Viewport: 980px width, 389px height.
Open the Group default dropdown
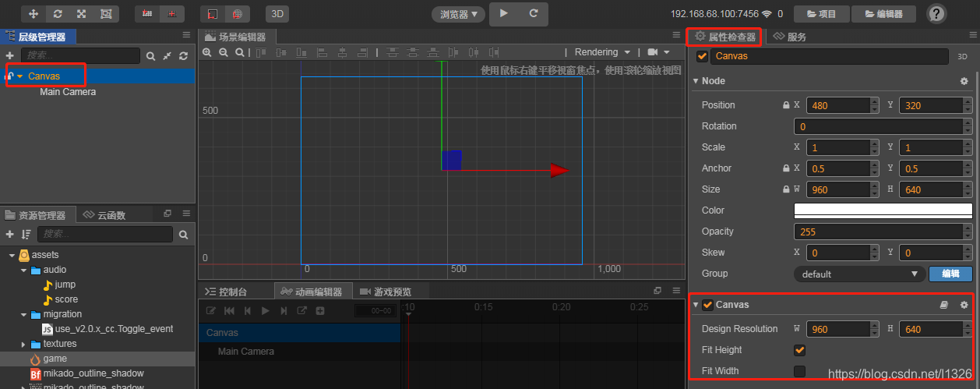click(860, 274)
